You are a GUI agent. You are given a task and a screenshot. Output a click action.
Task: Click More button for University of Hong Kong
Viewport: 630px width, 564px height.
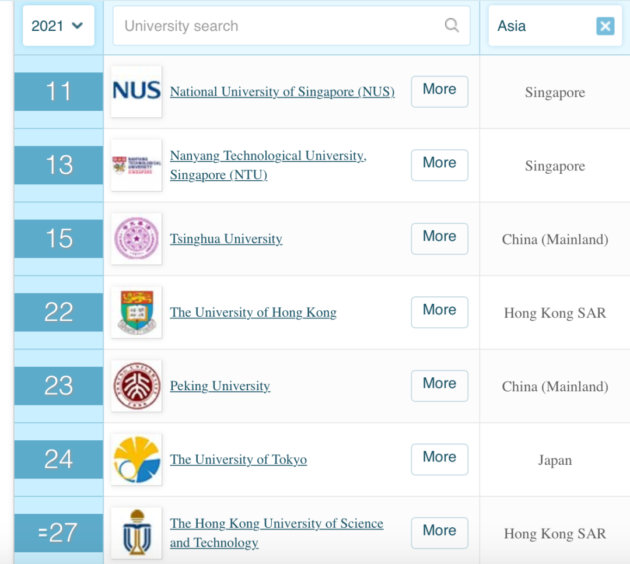point(440,312)
